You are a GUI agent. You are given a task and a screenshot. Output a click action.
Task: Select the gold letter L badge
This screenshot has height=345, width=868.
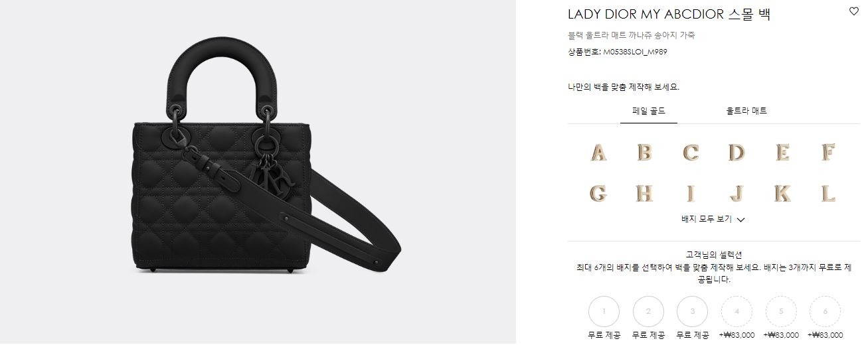coord(827,194)
